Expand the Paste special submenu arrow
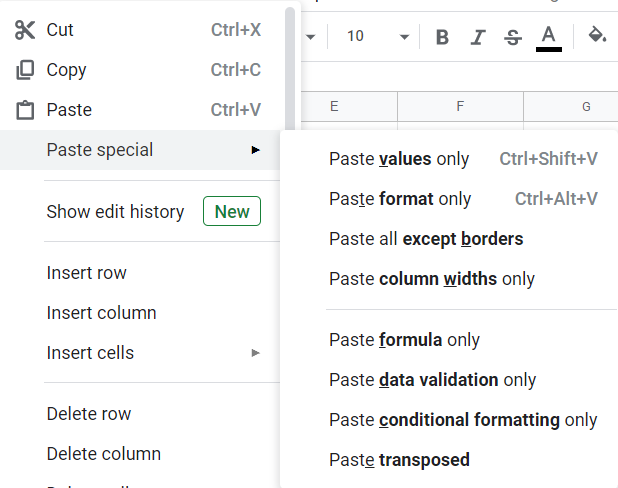The image size is (618, 488). (256, 150)
